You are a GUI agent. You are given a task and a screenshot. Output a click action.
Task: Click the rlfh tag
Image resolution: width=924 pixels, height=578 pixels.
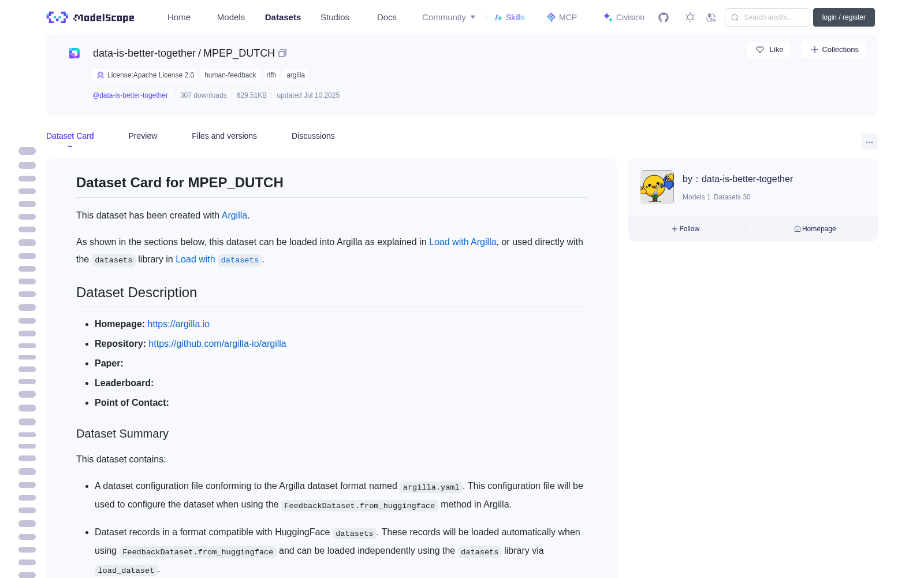click(271, 75)
